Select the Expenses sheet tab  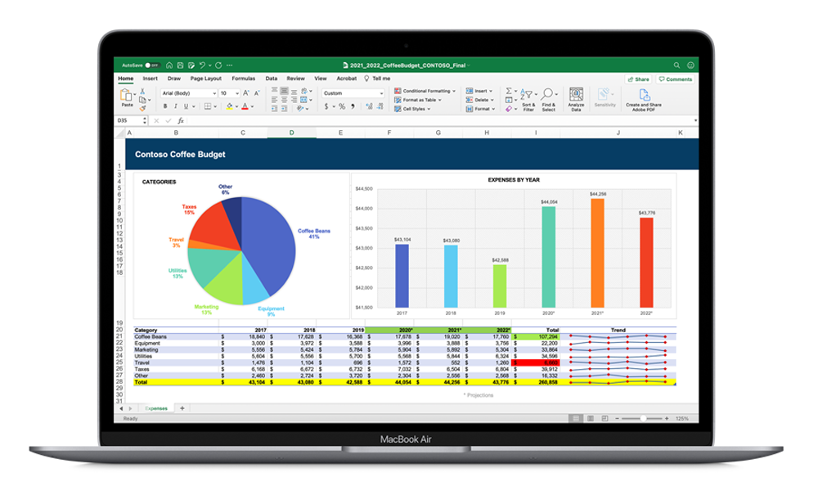click(156, 408)
